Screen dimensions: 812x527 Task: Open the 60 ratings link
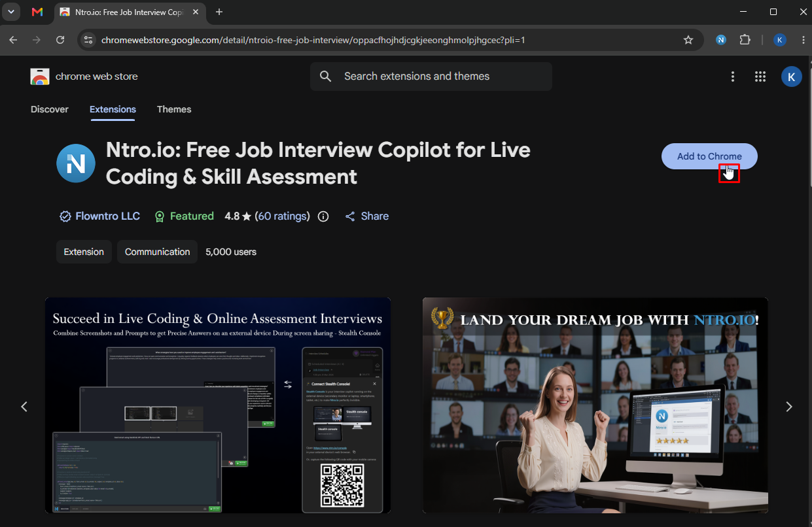pyautogui.click(x=283, y=216)
